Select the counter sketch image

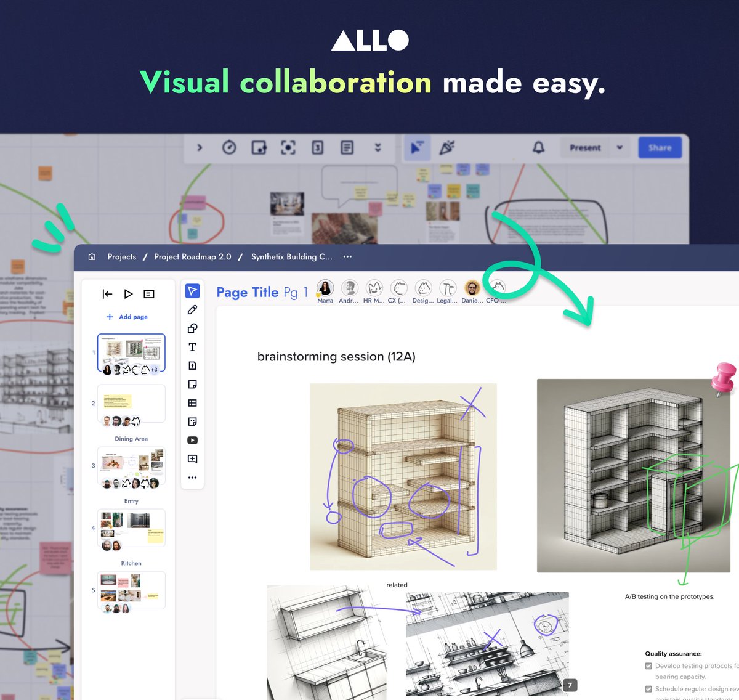[326, 643]
